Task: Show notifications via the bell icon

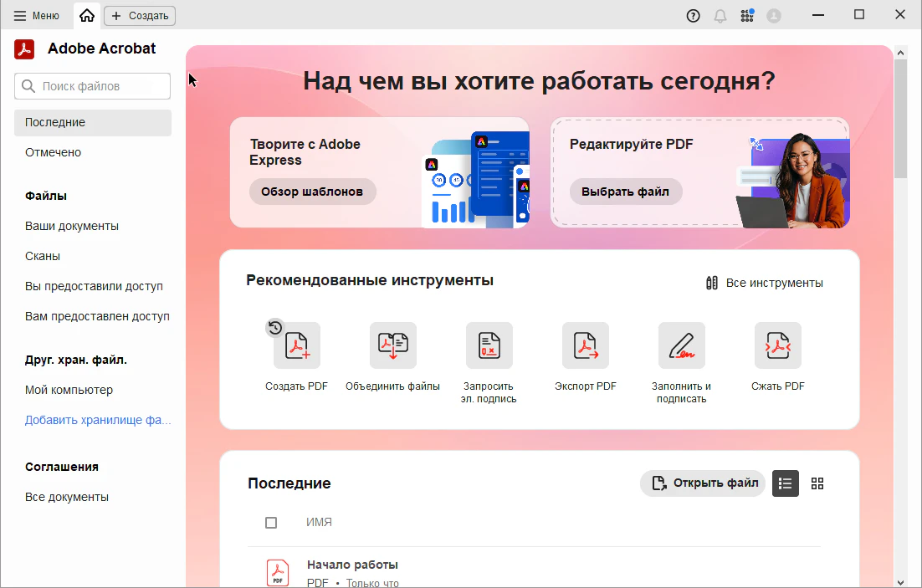Action: [720, 16]
